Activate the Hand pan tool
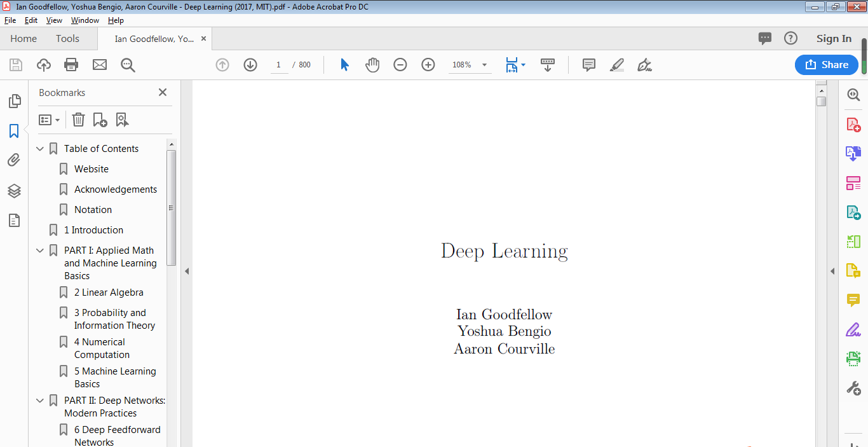The width and height of the screenshot is (868, 447). (x=372, y=65)
